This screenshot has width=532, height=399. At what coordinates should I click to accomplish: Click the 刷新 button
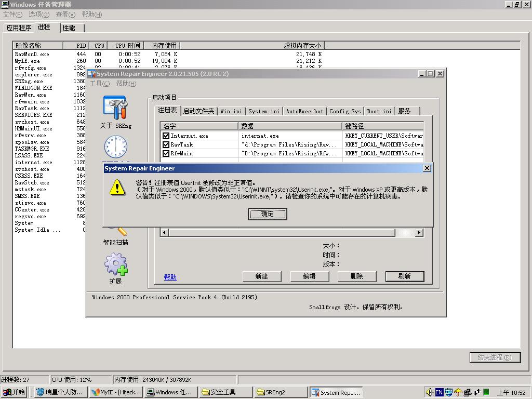[x=404, y=276]
